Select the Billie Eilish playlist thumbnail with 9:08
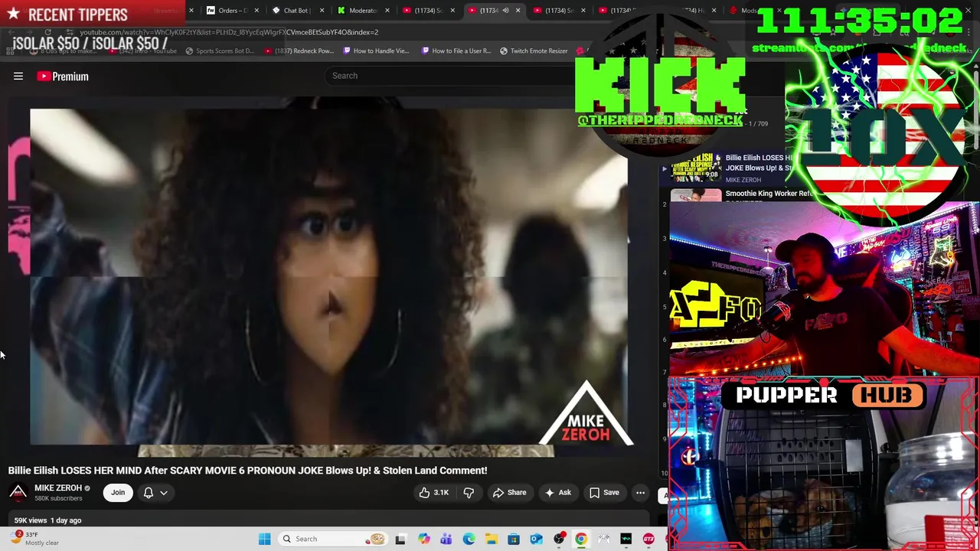The image size is (980, 551). click(695, 168)
